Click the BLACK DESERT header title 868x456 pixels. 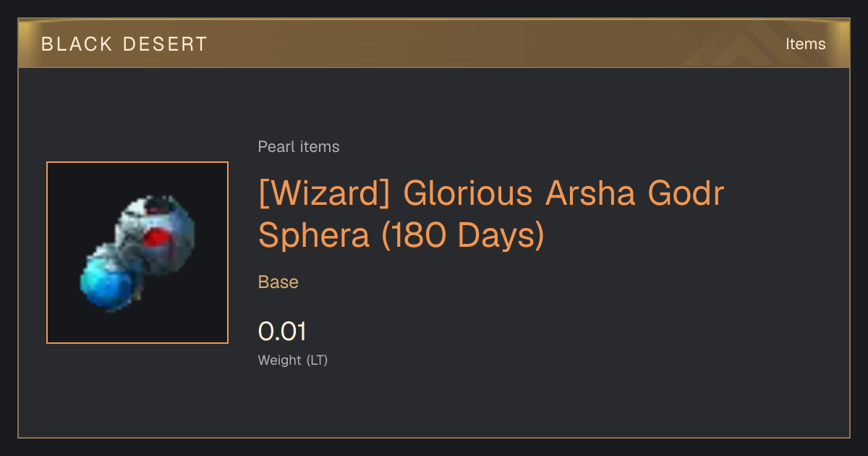pos(124,44)
